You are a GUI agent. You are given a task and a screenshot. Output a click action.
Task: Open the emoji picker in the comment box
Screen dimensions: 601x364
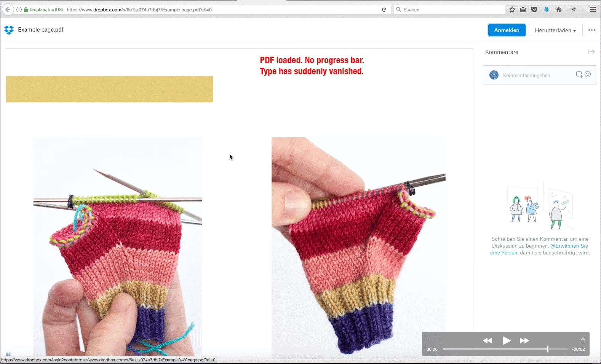tap(588, 74)
